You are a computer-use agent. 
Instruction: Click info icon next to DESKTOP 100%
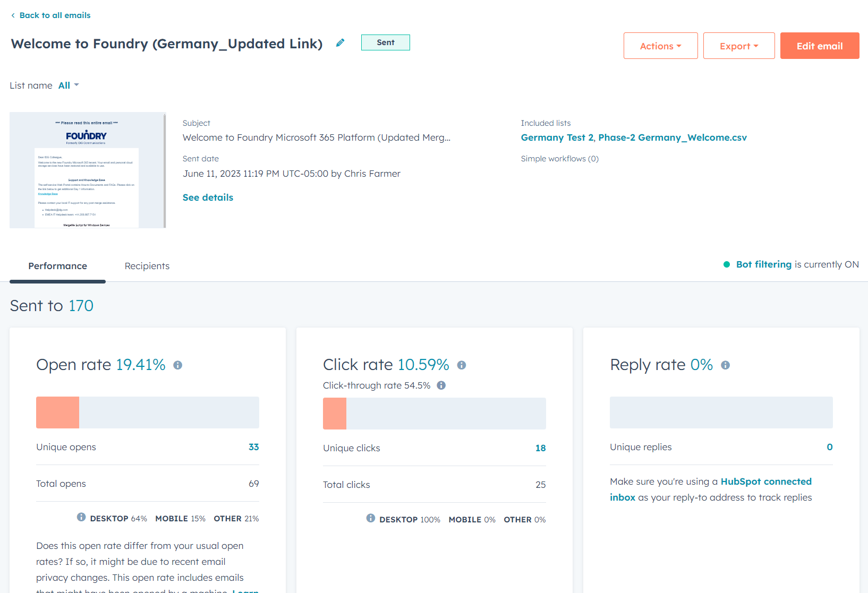(x=371, y=518)
